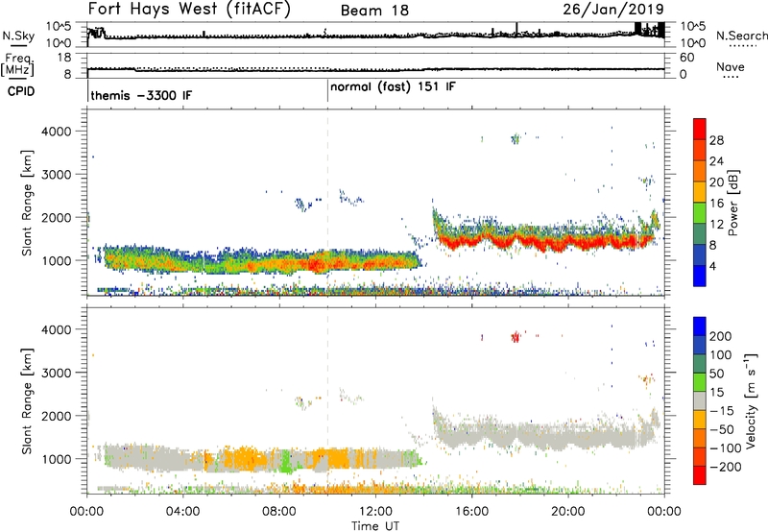Click the 'N.Sky' legend label

[18, 36]
